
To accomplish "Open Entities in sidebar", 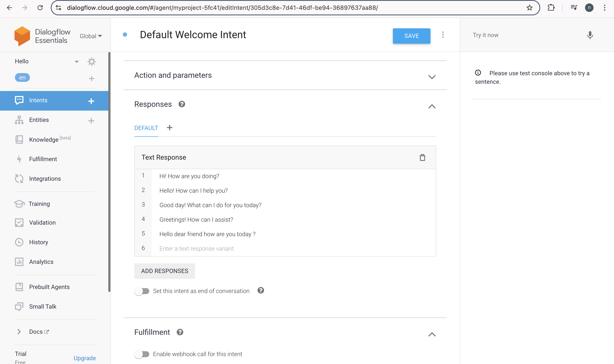I will (39, 120).
